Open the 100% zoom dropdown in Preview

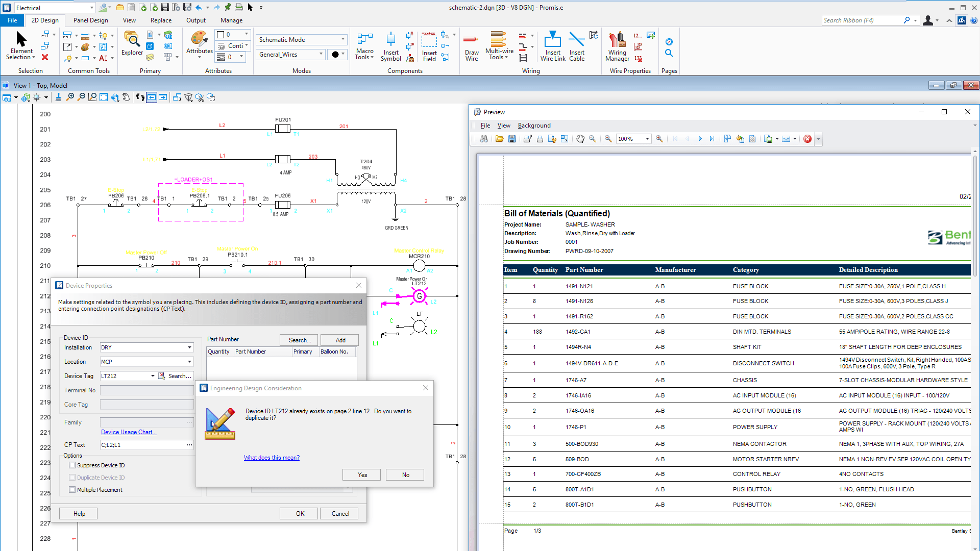click(x=647, y=139)
